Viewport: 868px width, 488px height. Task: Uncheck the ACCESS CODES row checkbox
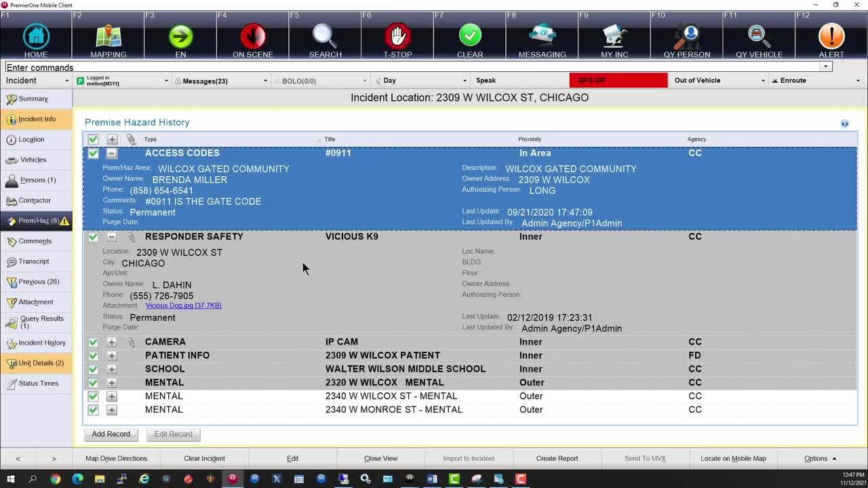tap(93, 153)
